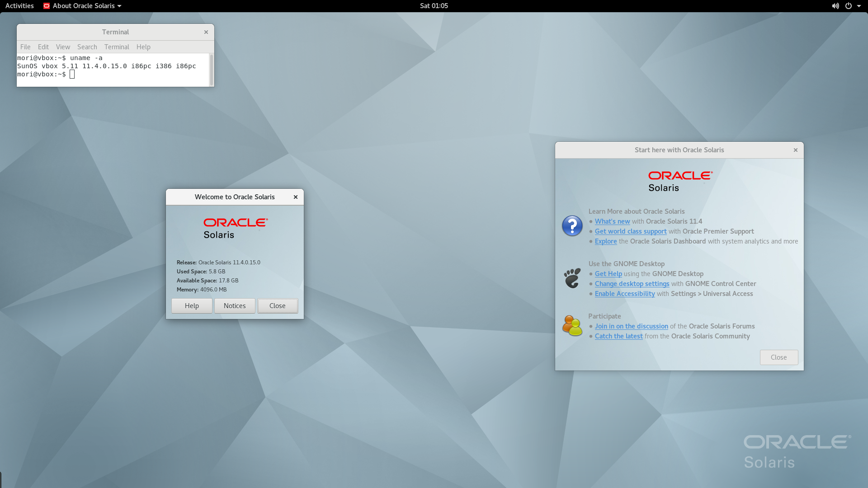Open the Terminal menu in Terminal window
The height and width of the screenshot is (488, 868).
pyautogui.click(x=117, y=47)
